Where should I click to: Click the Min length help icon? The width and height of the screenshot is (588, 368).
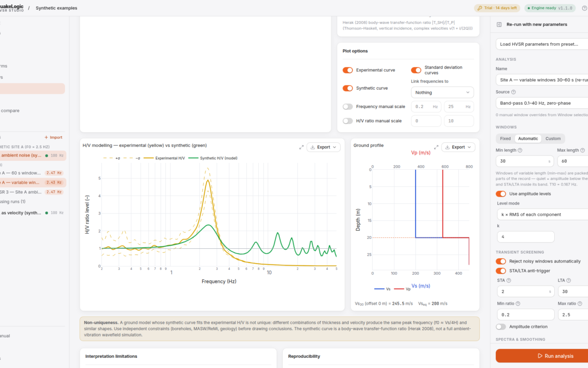pyautogui.click(x=520, y=150)
